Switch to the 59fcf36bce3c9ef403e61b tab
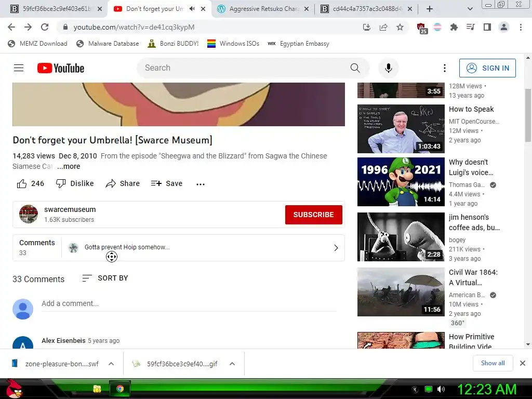 [x=56, y=9]
